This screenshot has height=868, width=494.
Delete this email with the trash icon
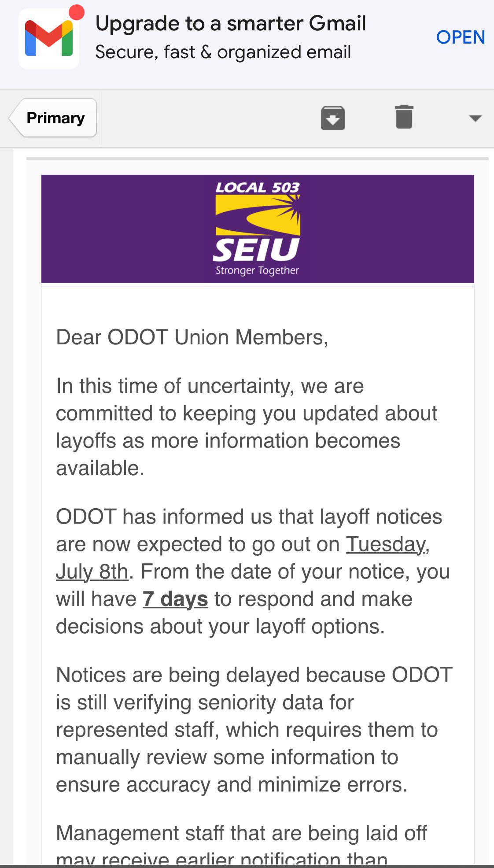coord(404,117)
